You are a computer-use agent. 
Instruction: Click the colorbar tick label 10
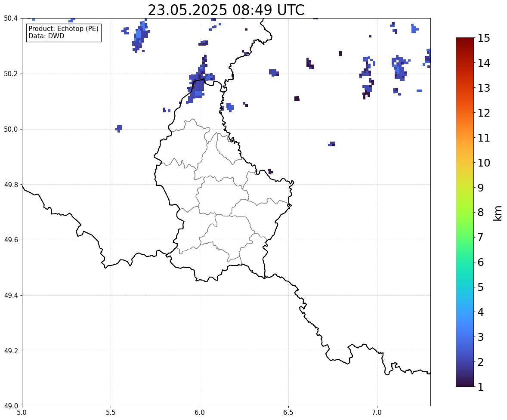click(x=484, y=163)
